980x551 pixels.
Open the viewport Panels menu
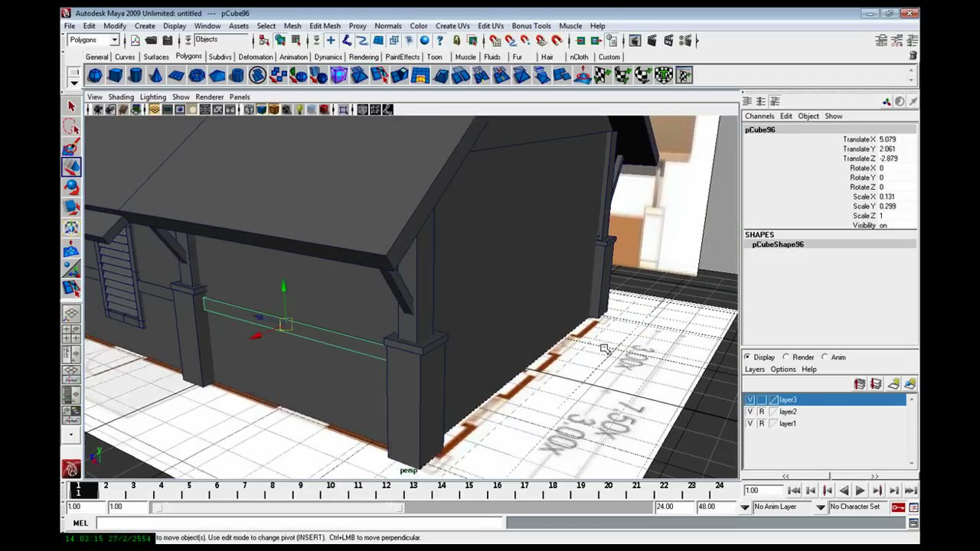click(x=240, y=97)
